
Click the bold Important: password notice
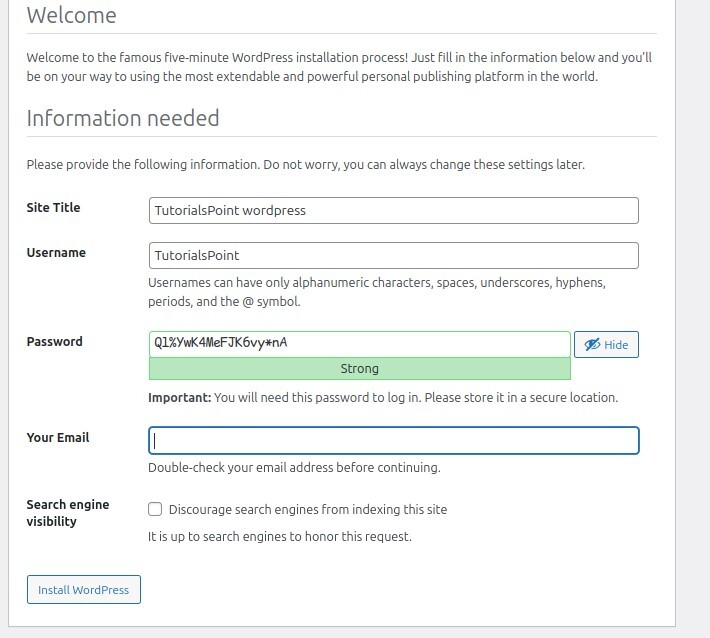[180, 397]
